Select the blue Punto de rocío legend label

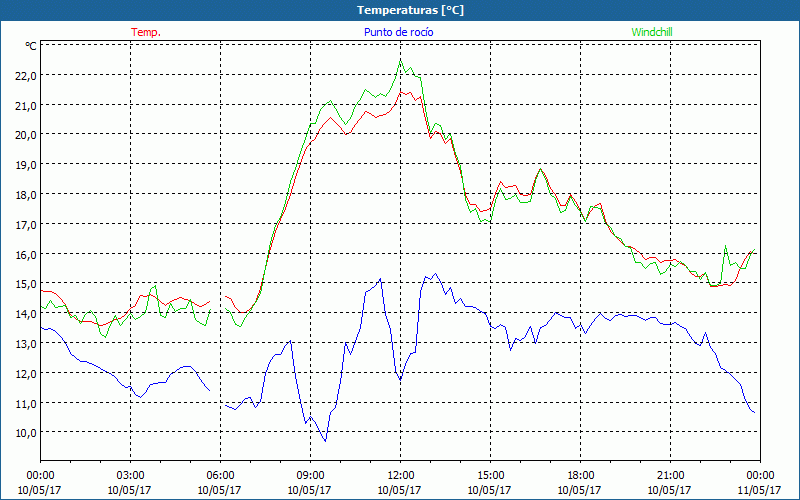click(x=398, y=32)
